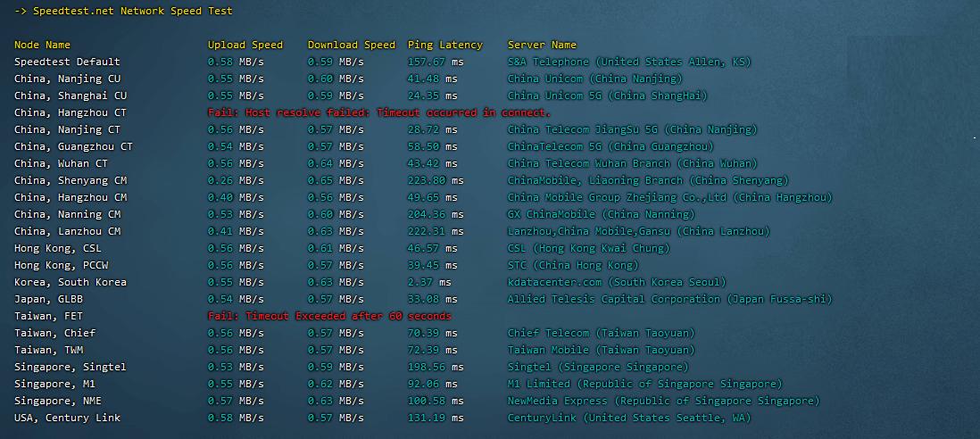Click the '157.67 ms' ping latency value
980x439 pixels.
[436, 62]
